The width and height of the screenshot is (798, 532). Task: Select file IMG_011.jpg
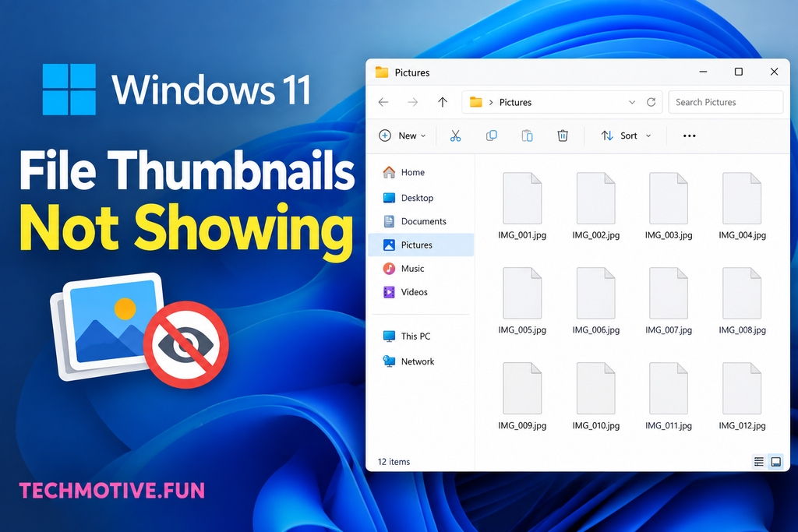669,396
